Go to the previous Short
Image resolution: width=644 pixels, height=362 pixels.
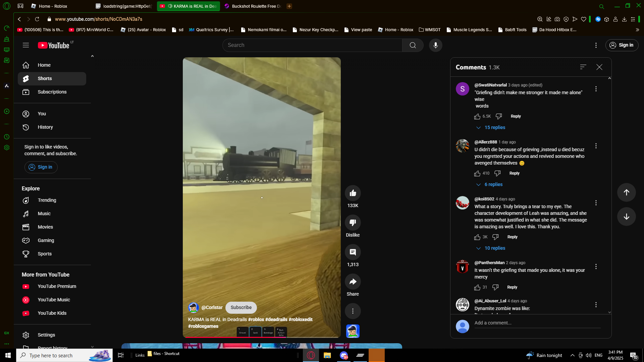[626, 192]
